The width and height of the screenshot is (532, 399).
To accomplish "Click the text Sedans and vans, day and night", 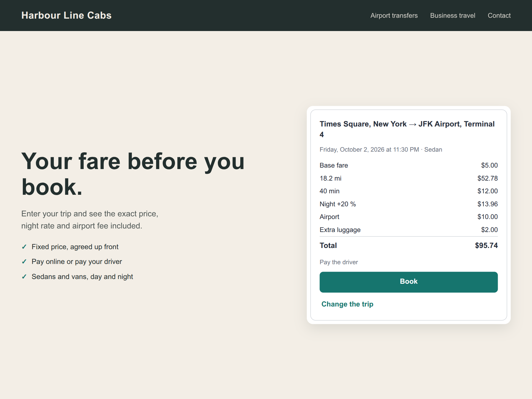I will [82, 277].
